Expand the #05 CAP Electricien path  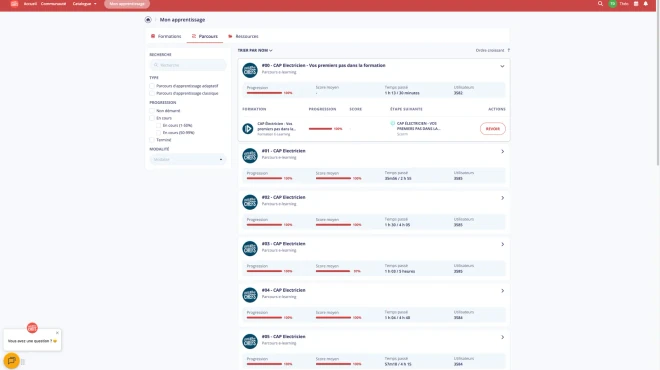point(503,337)
